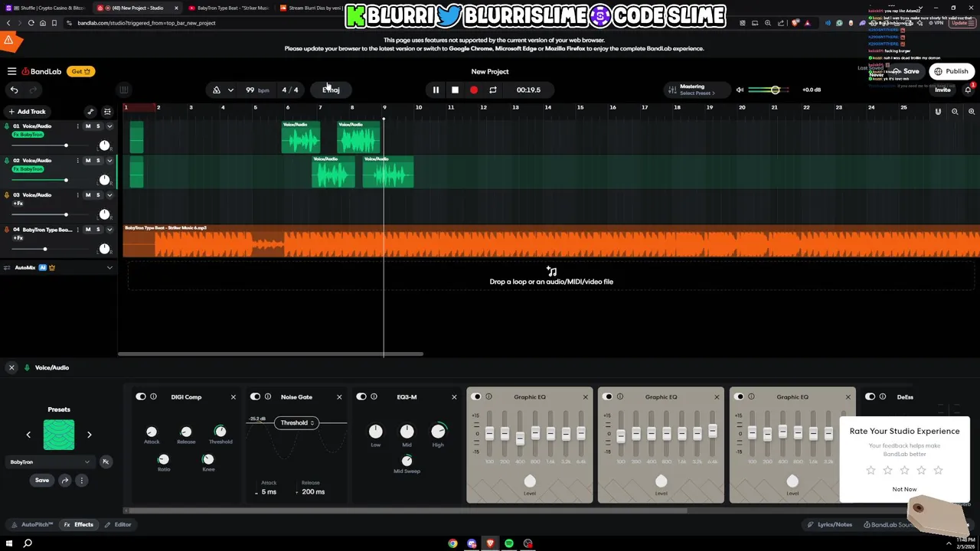Pause playback
The width and height of the screenshot is (980, 551).
(x=436, y=90)
